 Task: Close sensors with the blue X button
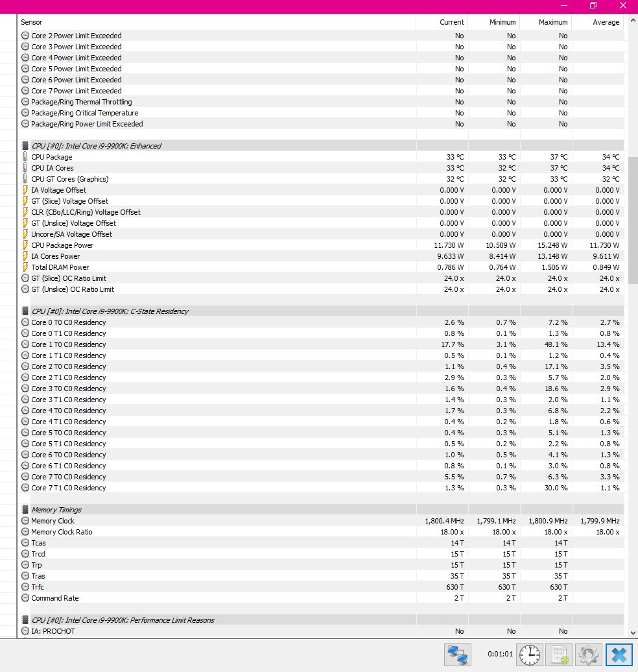pyautogui.click(x=619, y=654)
